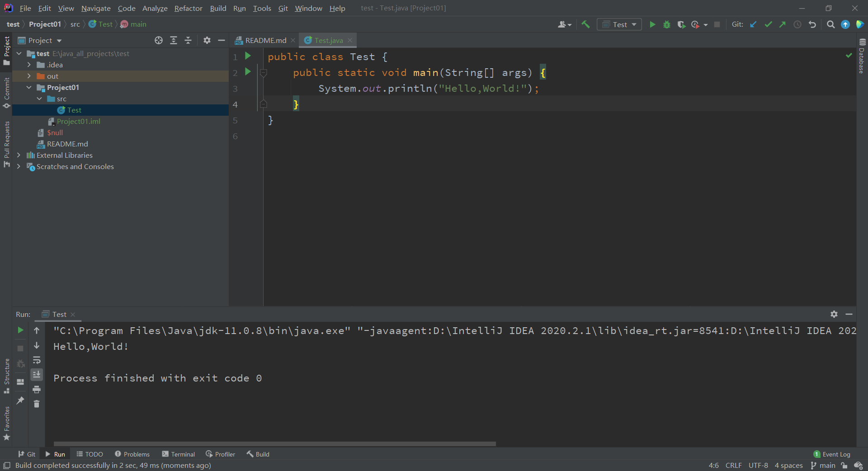Image resolution: width=868 pixels, height=471 pixels.
Task: Open Search Everywhere magnifier icon
Action: [830, 24]
